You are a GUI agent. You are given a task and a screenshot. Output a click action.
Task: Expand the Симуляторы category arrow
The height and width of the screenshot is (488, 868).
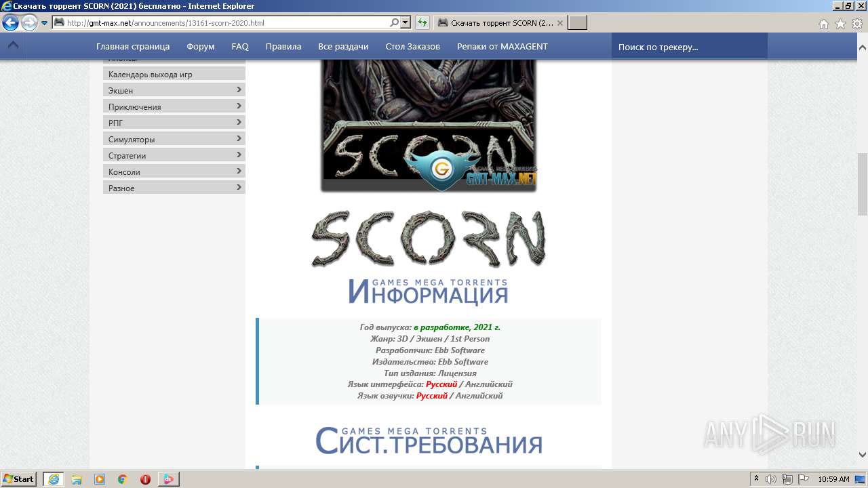tap(239, 138)
